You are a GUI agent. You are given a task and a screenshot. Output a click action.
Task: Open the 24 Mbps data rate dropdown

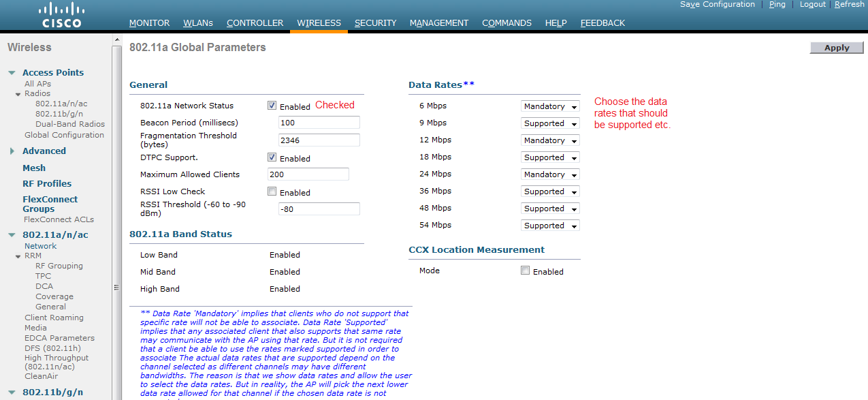550,174
